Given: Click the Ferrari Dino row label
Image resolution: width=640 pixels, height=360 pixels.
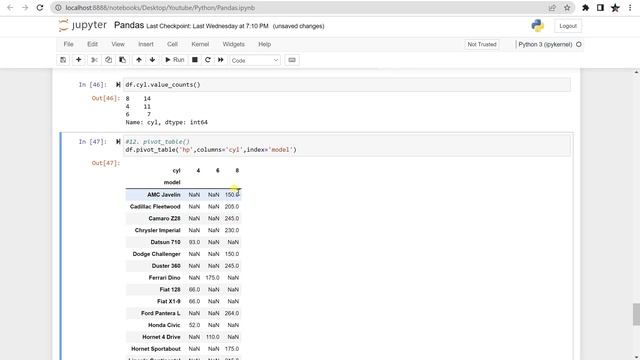Looking at the screenshot, I should coord(164,278).
